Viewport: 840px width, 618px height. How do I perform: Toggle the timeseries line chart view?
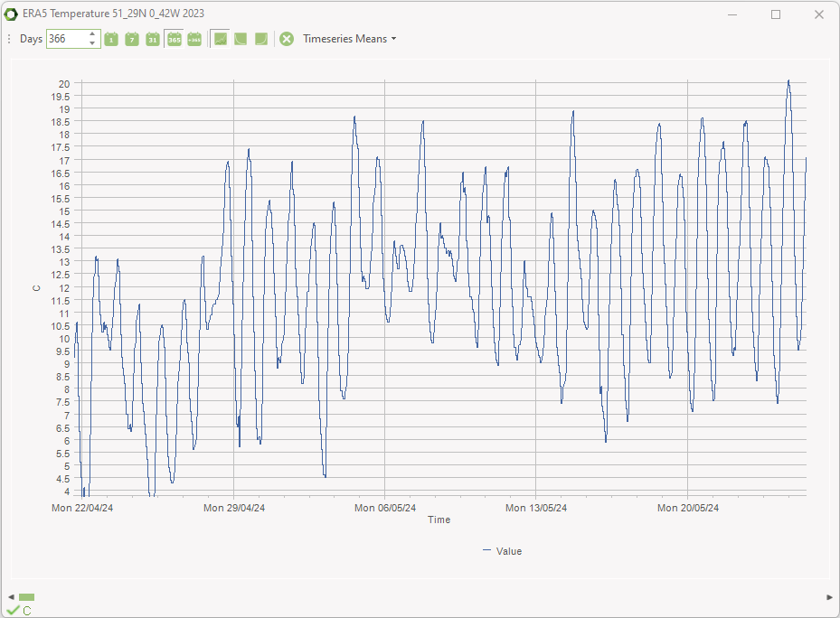[x=221, y=39]
